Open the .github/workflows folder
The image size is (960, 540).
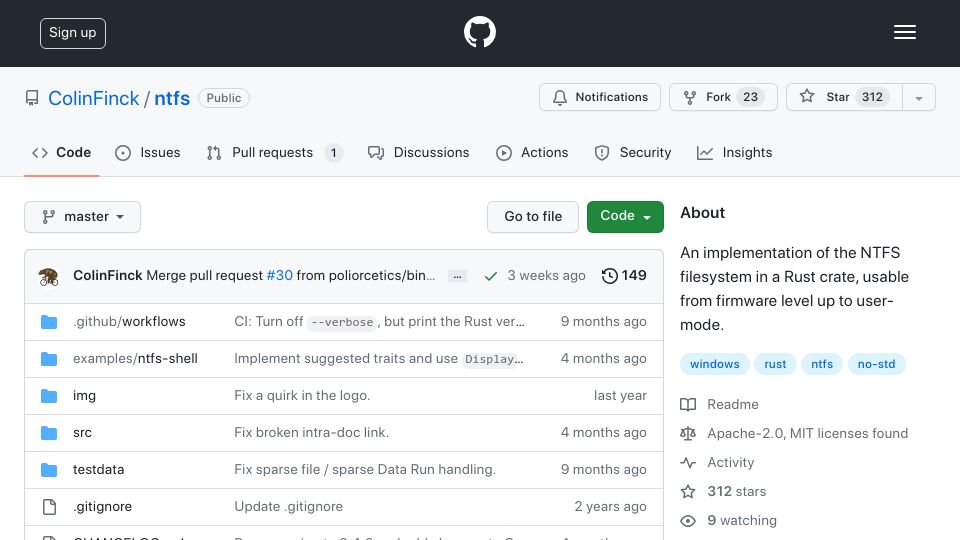129,321
